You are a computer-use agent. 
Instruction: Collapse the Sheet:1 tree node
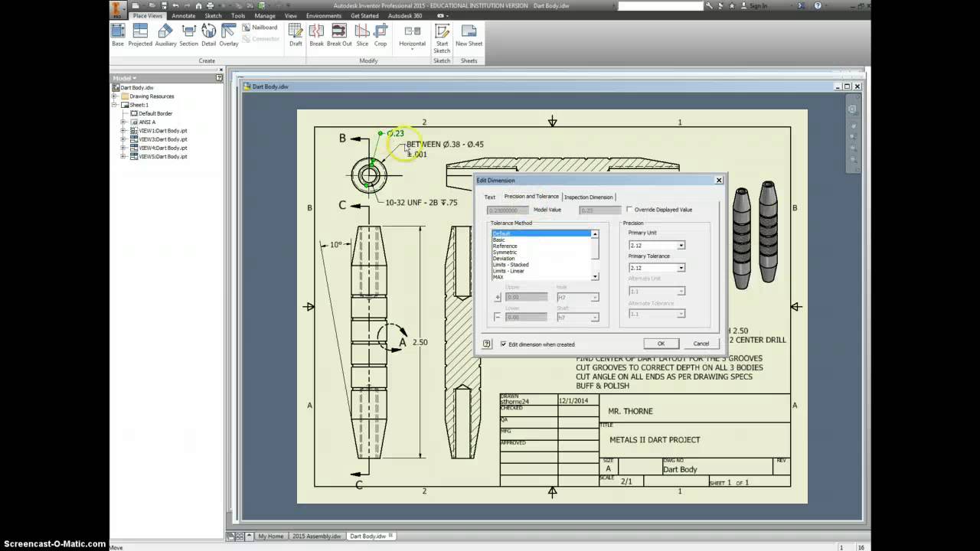pyautogui.click(x=115, y=105)
